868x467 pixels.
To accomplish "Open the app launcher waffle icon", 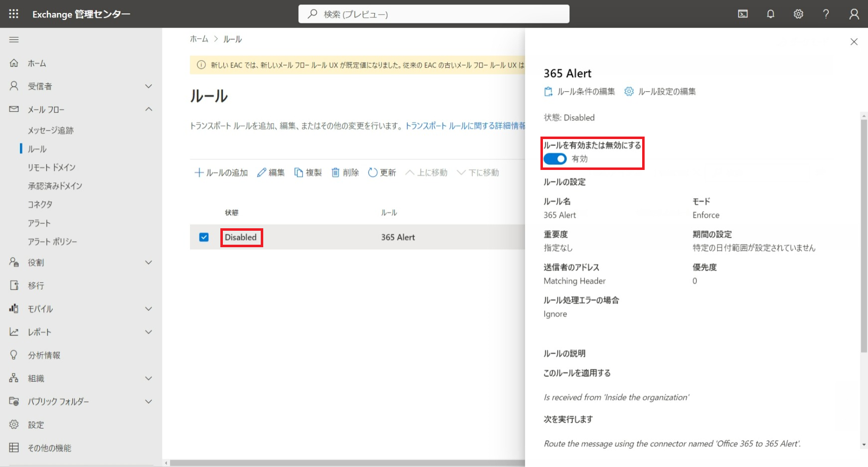I will tap(14, 14).
